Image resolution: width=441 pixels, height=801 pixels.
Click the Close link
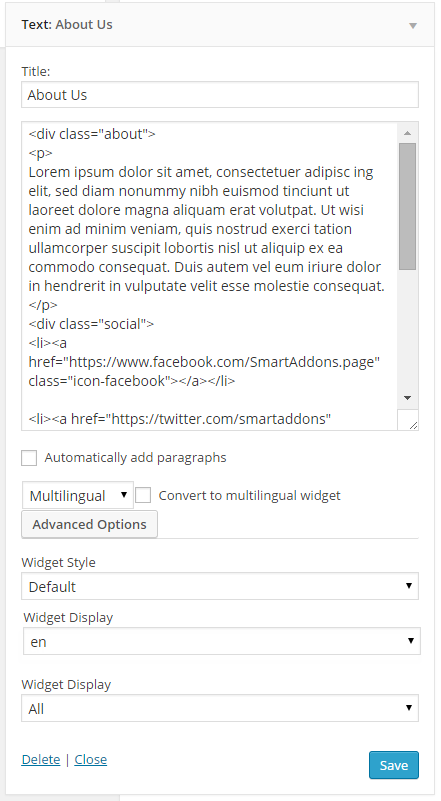(x=90, y=760)
